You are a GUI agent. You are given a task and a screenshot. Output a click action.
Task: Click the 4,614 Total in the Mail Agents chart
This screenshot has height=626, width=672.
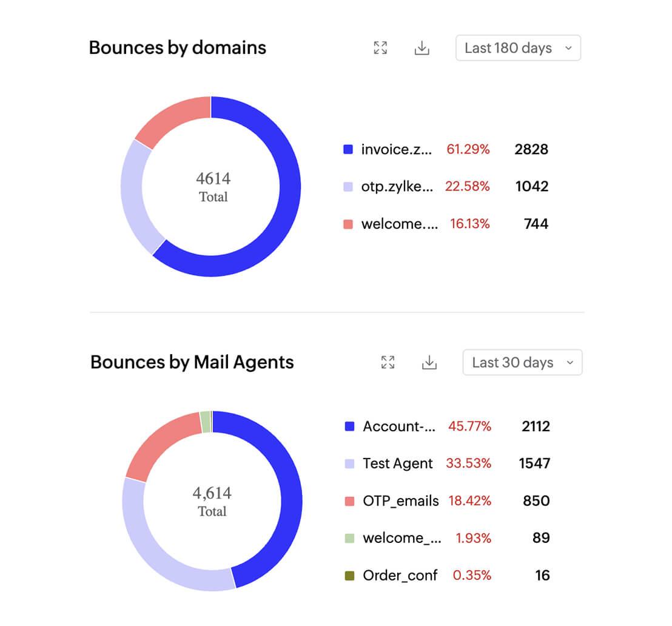[212, 500]
